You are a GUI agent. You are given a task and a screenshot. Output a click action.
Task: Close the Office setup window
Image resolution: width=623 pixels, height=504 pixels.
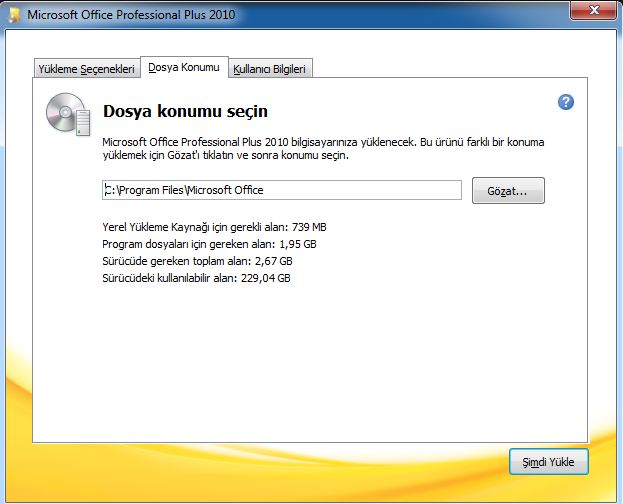pos(594,10)
